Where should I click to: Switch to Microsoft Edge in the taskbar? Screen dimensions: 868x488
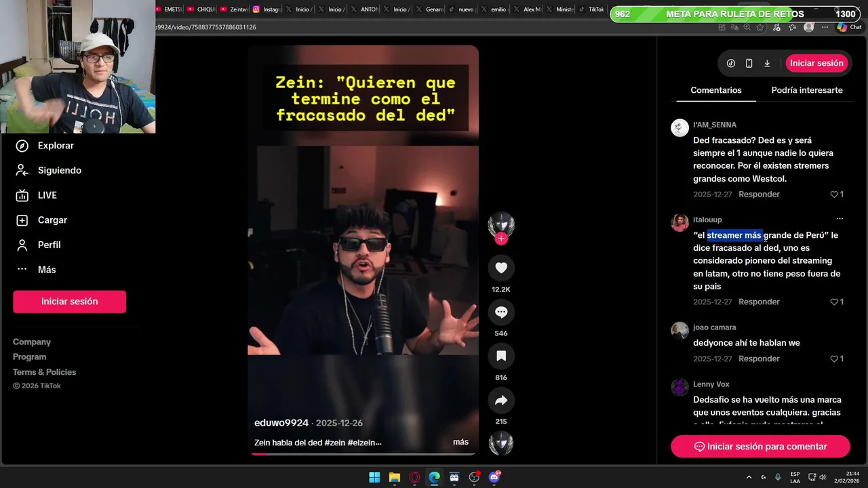point(435,477)
